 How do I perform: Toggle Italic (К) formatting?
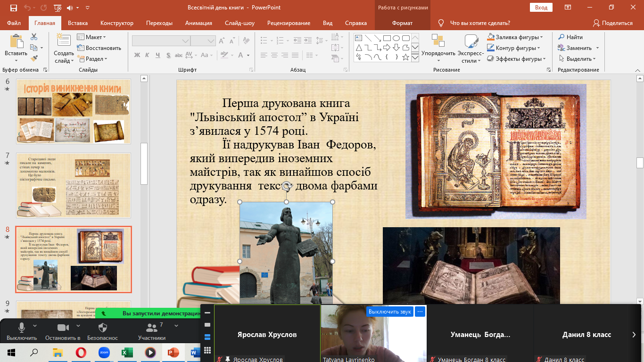click(149, 55)
